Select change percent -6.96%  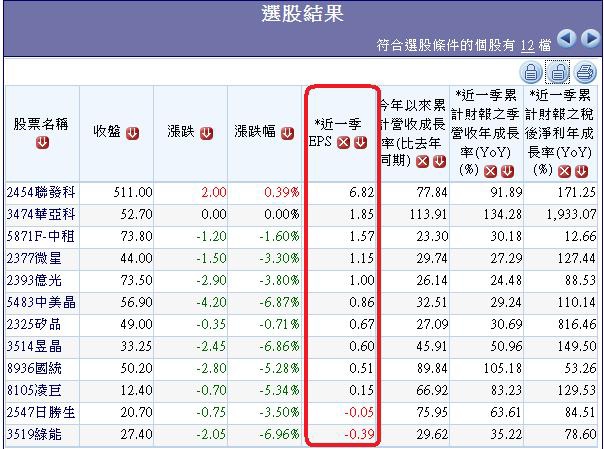[279, 434]
